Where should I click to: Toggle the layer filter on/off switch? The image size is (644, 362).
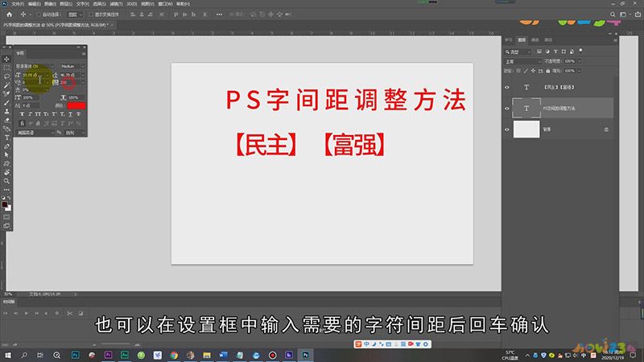click(580, 51)
